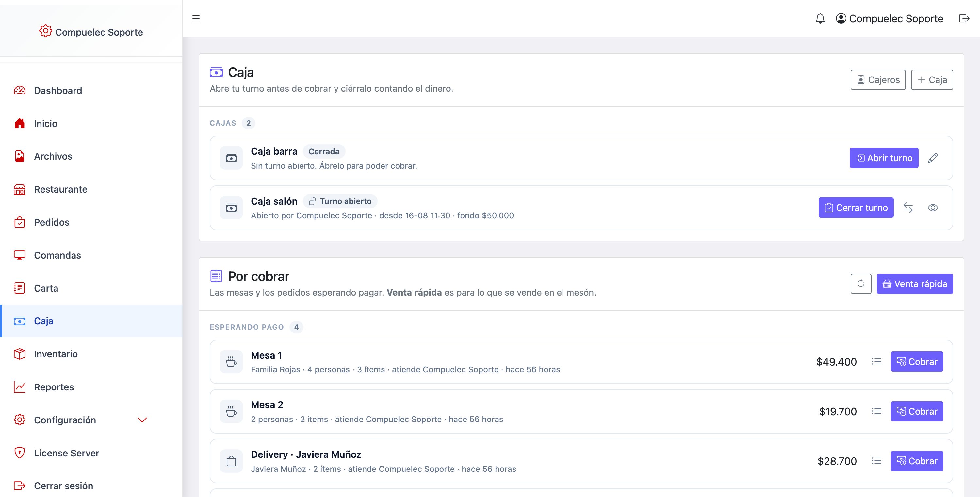The height and width of the screenshot is (497, 980).
Task: Cobrar Mesa 1 order
Action: tap(917, 361)
